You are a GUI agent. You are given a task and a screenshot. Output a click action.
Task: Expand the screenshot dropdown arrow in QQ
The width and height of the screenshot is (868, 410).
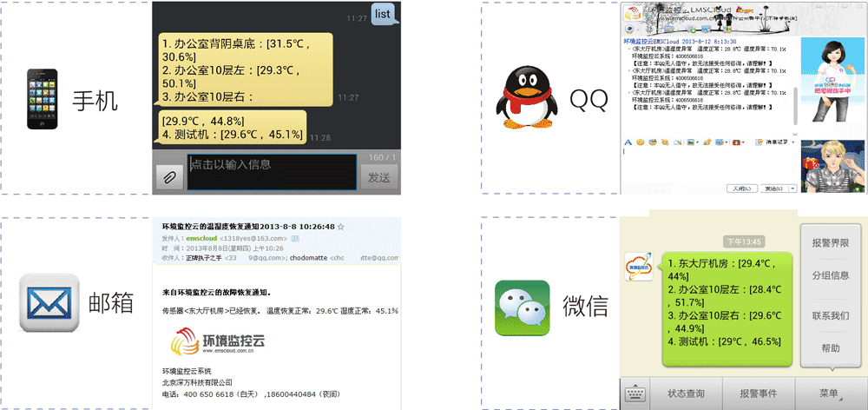click(x=727, y=142)
